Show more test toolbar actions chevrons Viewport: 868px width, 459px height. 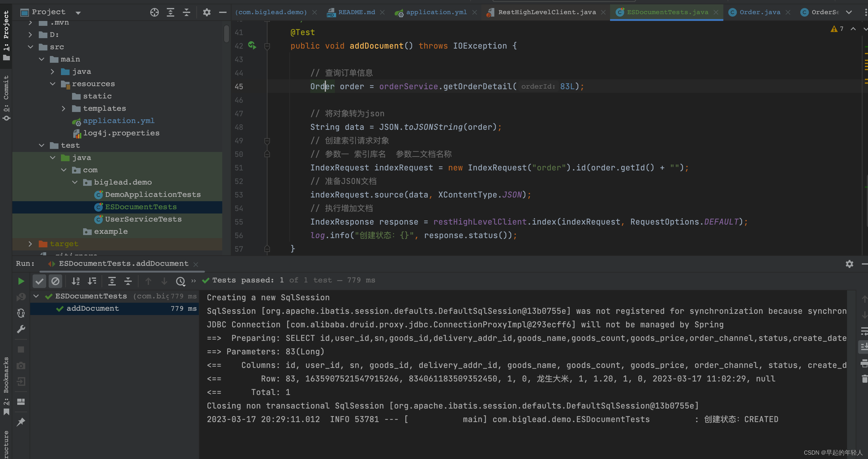(x=193, y=281)
